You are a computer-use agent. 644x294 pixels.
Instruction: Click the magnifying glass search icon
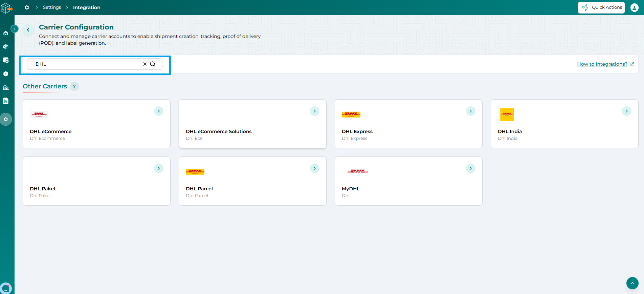pos(153,64)
